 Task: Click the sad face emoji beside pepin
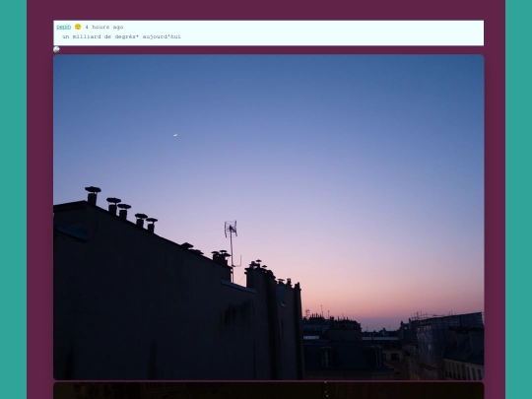pos(78,27)
